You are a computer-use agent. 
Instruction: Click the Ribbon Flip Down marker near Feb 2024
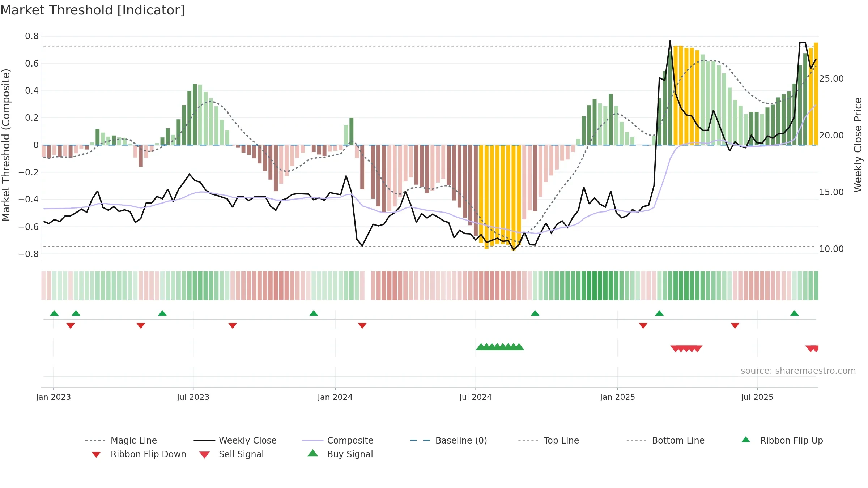click(362, 326)
